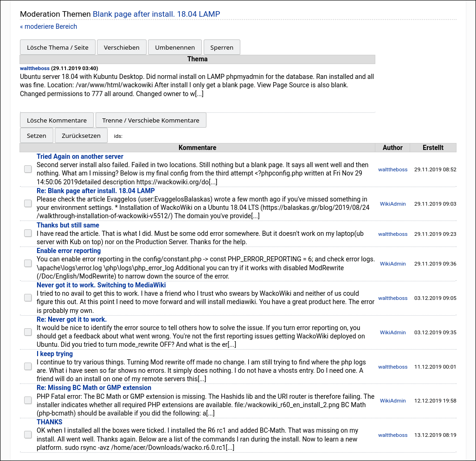Tick checkbox for 'Tried Again on another server'
This screenshot has height=461, width=476.
click(x=28, y=169)
